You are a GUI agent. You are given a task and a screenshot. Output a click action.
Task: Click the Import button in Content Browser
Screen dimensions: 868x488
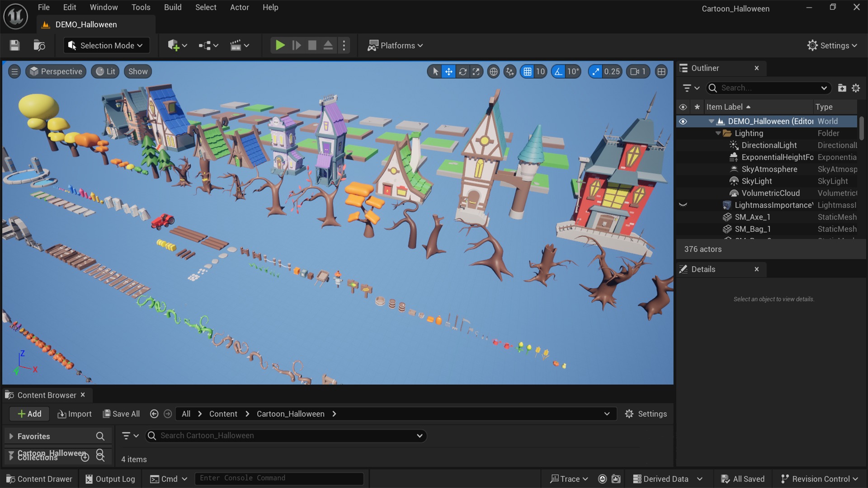[75, 414]
